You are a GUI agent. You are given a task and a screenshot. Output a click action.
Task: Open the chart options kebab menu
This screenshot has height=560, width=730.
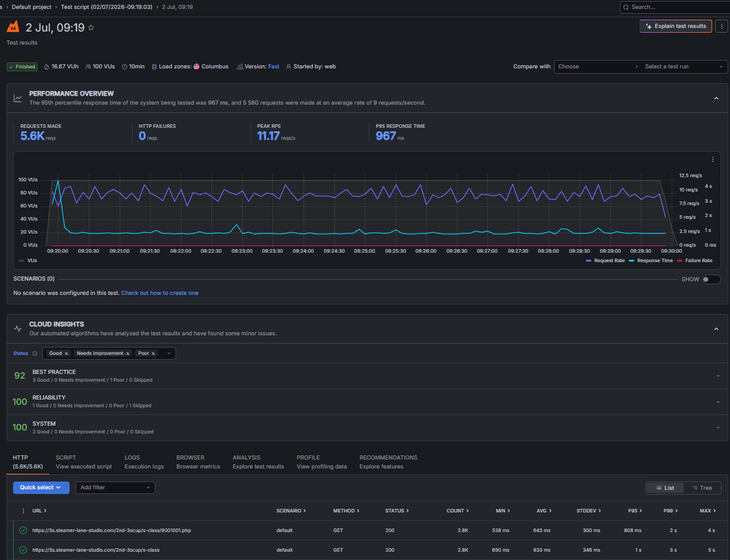click(713, 159)
